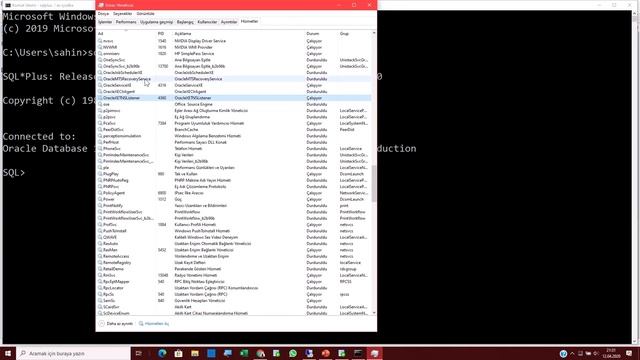
Task: Click the scroll down arrow of services list
Action: [x=374, y=313]
